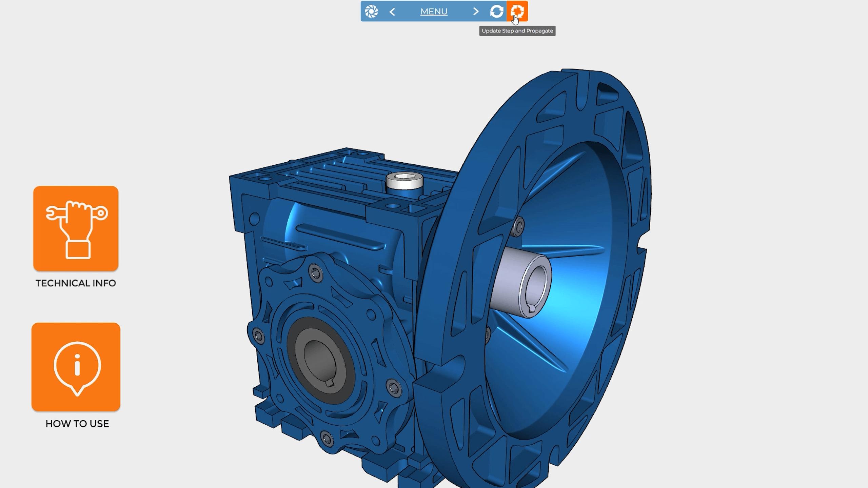Select the flange bolt above the shaft
The image size is (868, 488).
point(518,226)
